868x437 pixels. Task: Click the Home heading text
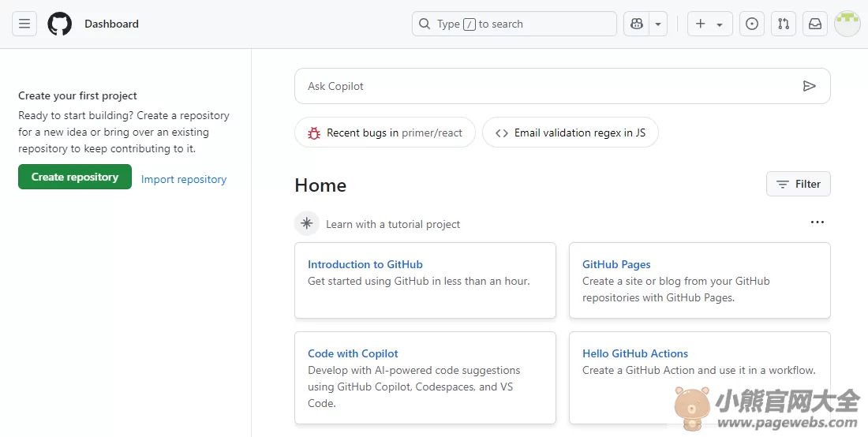tap(320, 185)
